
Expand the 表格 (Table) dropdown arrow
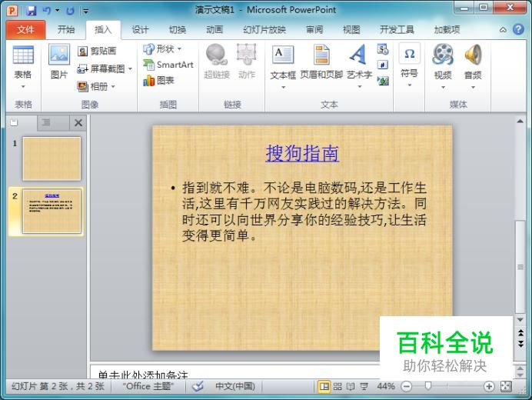coord(23,87)
